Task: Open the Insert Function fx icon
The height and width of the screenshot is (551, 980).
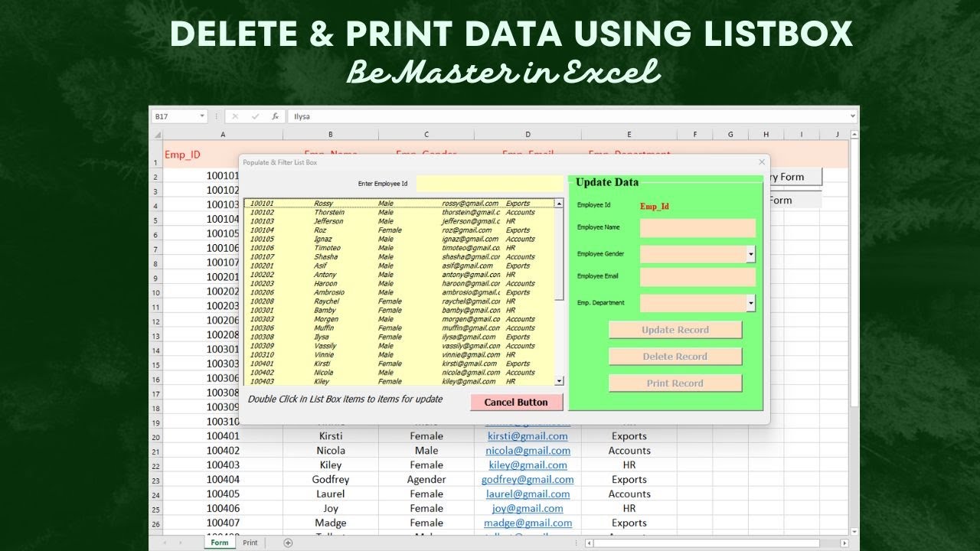Action: point(275,116)
